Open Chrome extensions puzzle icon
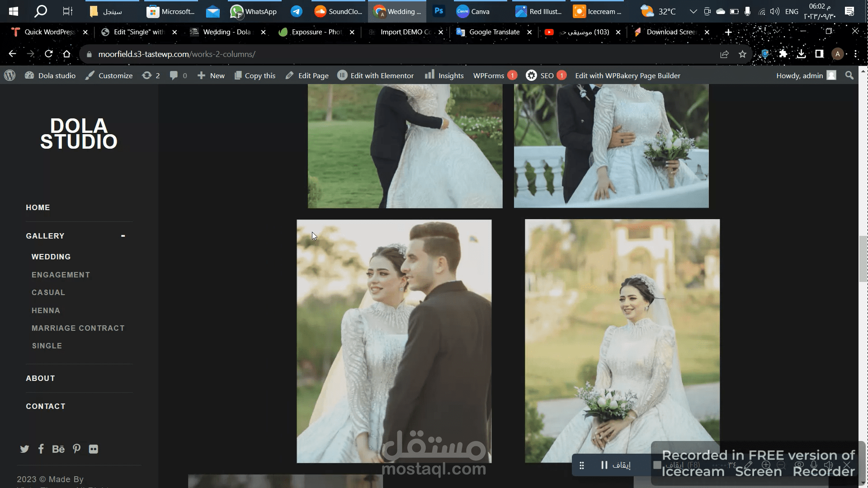The height and width of the screenshot is (488, 868). pos(783,54)
